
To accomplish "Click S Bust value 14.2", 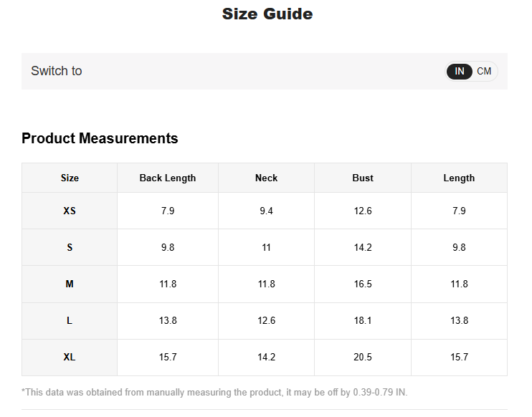I will pos(363,247).
